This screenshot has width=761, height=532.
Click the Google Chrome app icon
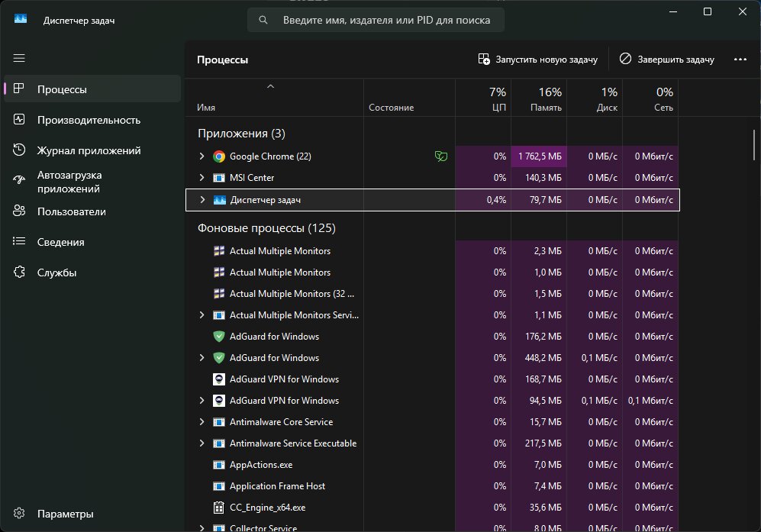pyautogui.click(x=219, y=156)
